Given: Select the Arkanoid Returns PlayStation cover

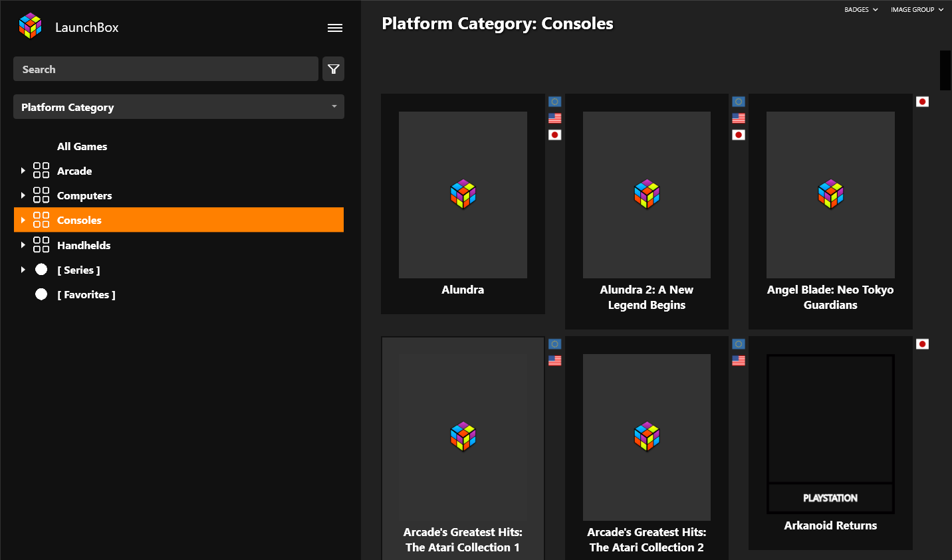Looking at the screenshot, I should [x=830, y=434].
